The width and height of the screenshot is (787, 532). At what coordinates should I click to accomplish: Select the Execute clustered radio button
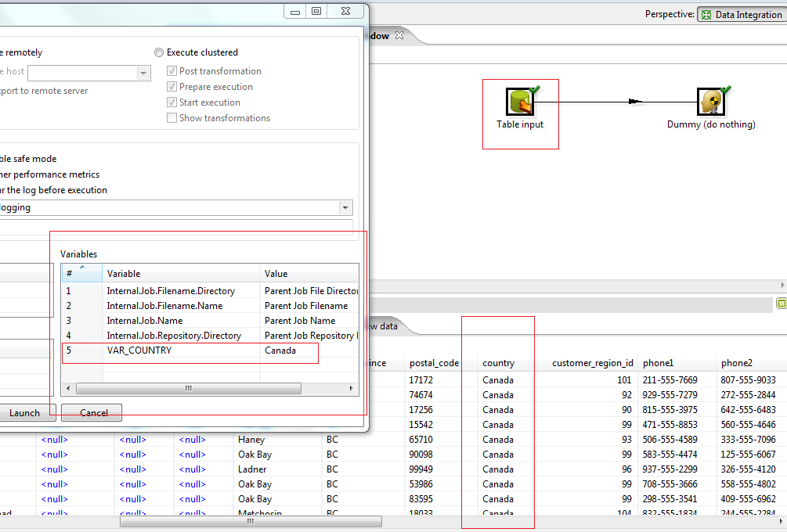coord(159,52)
